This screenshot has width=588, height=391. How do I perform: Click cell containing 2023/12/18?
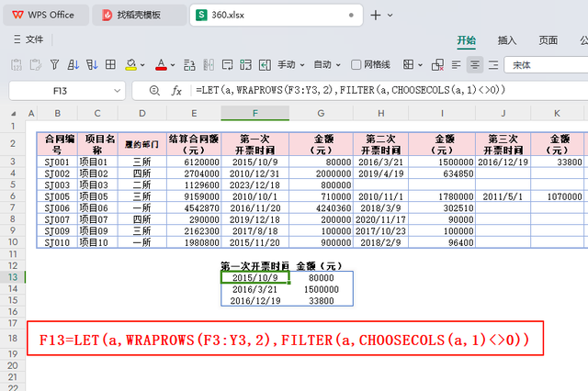255,185
